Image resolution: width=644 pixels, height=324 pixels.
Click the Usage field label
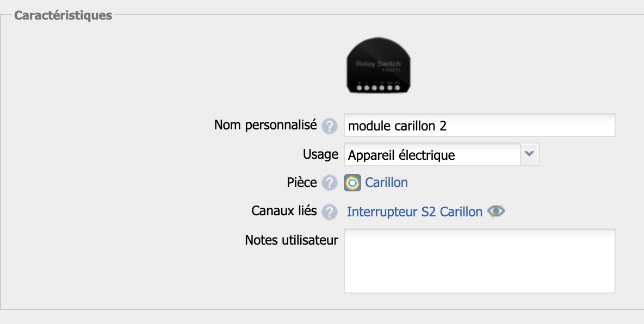click(320, 154)
